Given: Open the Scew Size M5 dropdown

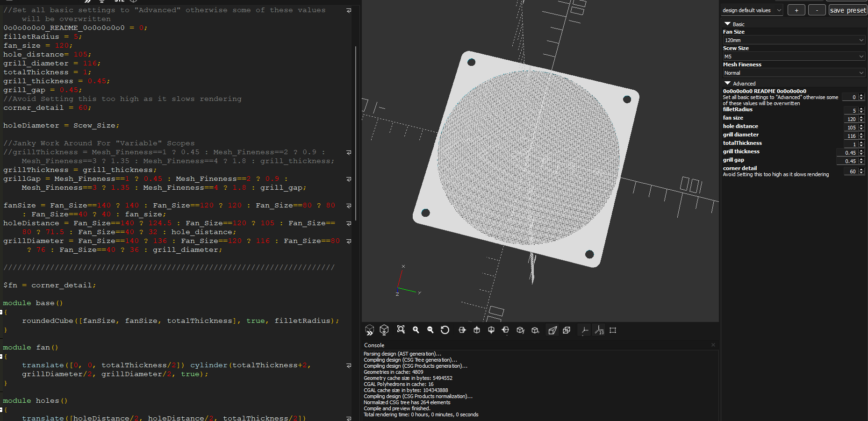Looking at the screenshot, I should (794, 57).
